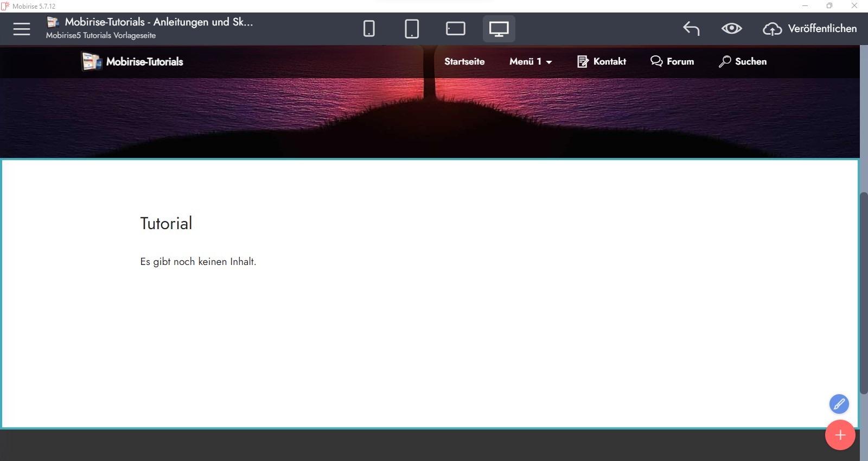Switch to desktop view mode
868x461 pixels.
[499, 29]
